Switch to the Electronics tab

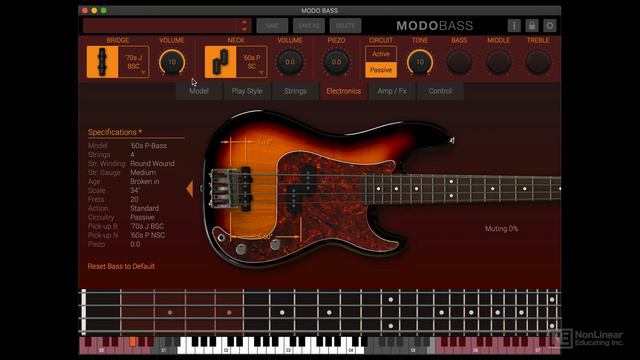point(343,91)
